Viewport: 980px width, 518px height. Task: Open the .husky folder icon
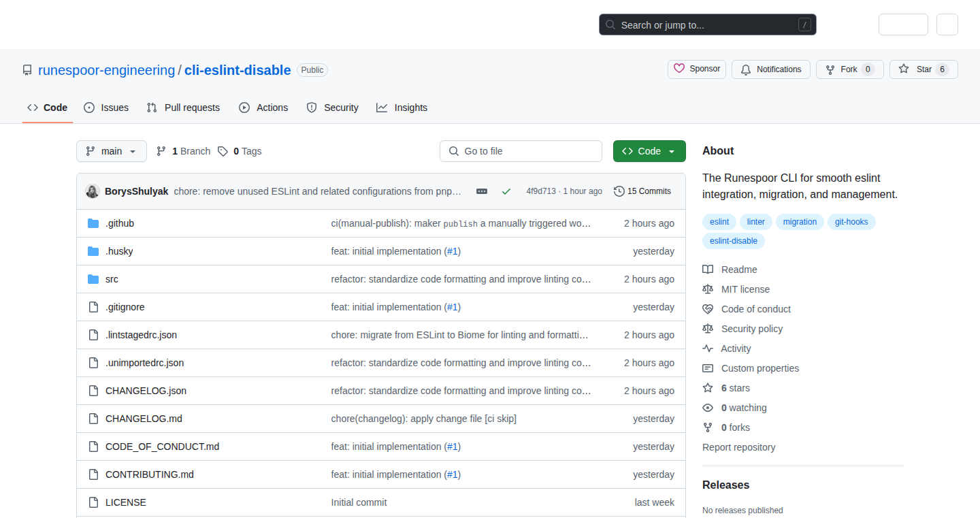coord(93,251)
